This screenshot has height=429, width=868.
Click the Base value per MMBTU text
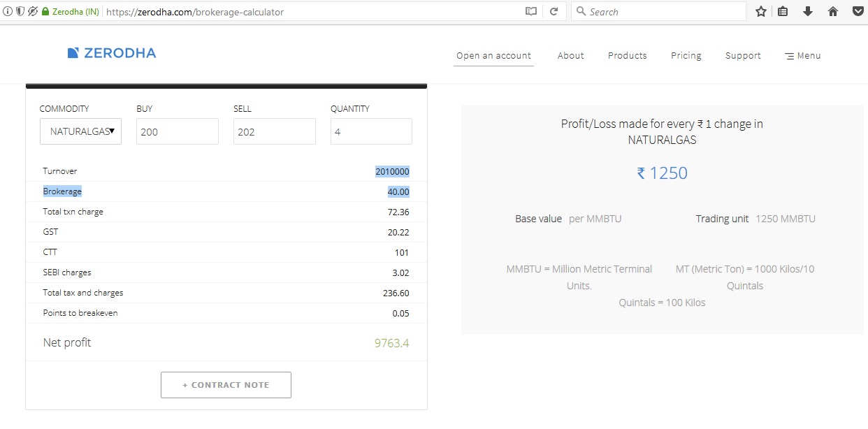pos(568,219)
